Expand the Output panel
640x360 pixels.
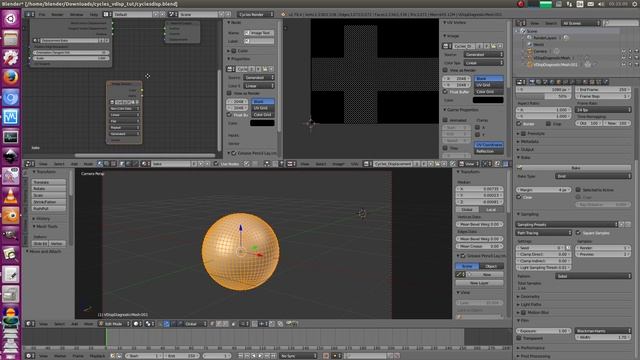(526, 149)
